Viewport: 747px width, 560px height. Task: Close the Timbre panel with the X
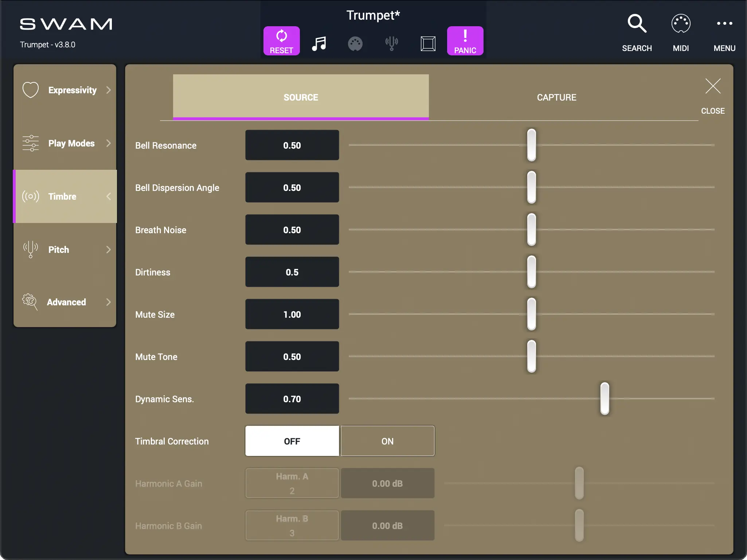point(712,87)
